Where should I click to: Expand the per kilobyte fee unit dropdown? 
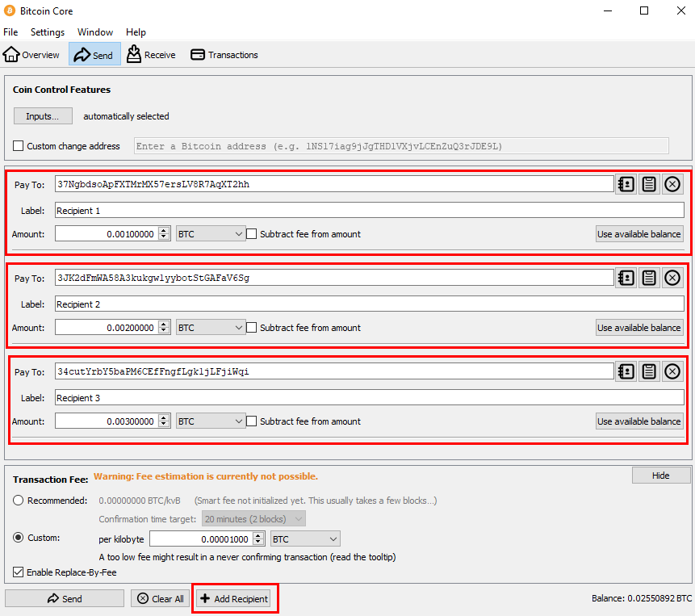coord(305,538)
